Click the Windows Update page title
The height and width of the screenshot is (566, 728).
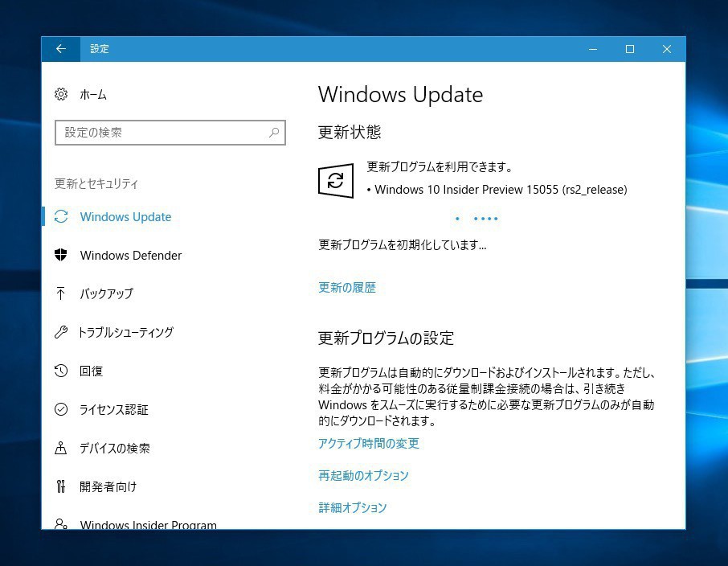click(400, 95)
